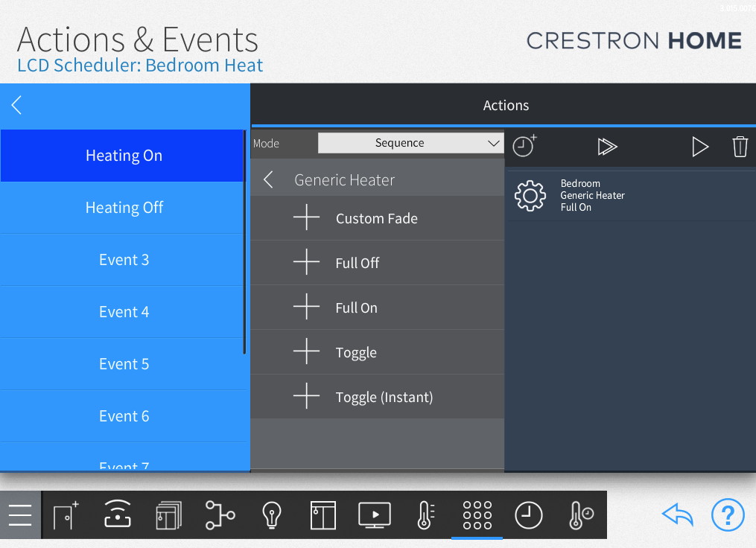Click the LCD Scheduler: Bedroom Heat subtitle
Screen dimensions: 756x548
coord(140,65)
